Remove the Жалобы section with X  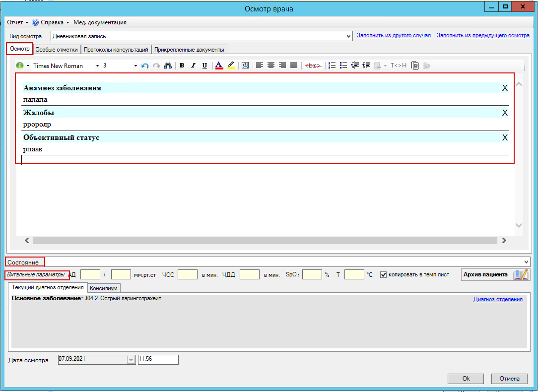click(505, 113)
